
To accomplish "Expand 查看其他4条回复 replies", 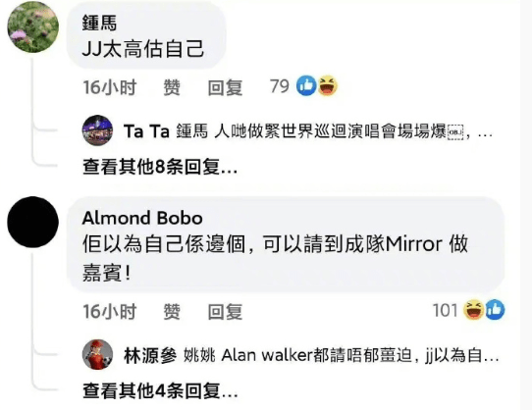I will click(160, 390).
